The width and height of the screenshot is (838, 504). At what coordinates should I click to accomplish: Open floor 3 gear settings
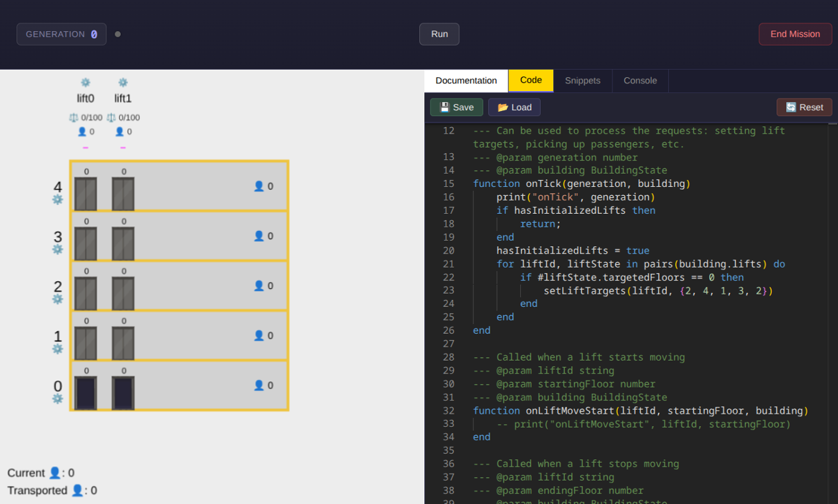pyautogui.click(x=58, y=249)
